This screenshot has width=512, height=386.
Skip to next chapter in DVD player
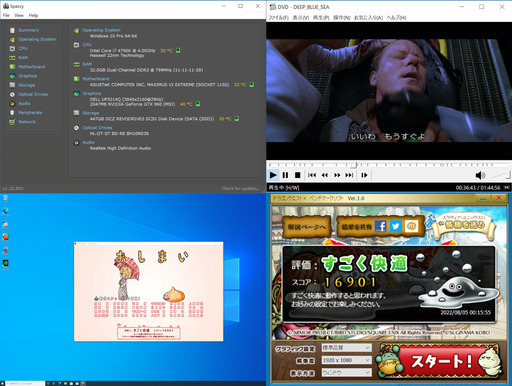pyautogui.click(x=349, y=175)
